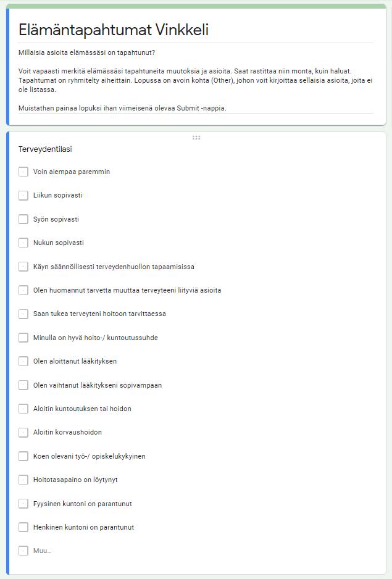The image size is (392, 579).
Task: Tick 'Olen huomannut tarvetta muuttaa terveyteeni' checkbox
Action: [23, 290]
